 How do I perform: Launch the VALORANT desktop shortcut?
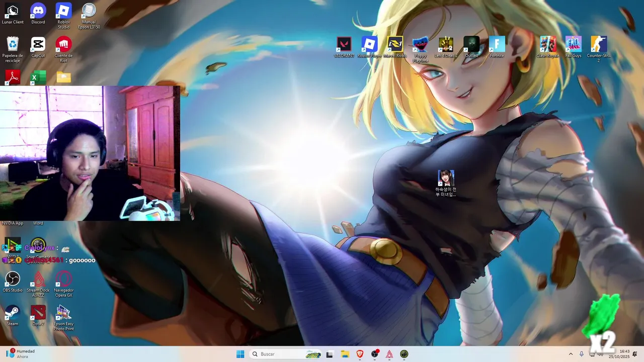point(344,47)
